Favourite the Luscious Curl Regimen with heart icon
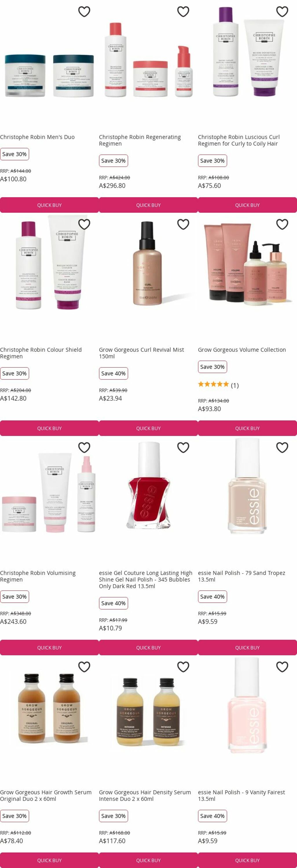 (282, 12)
